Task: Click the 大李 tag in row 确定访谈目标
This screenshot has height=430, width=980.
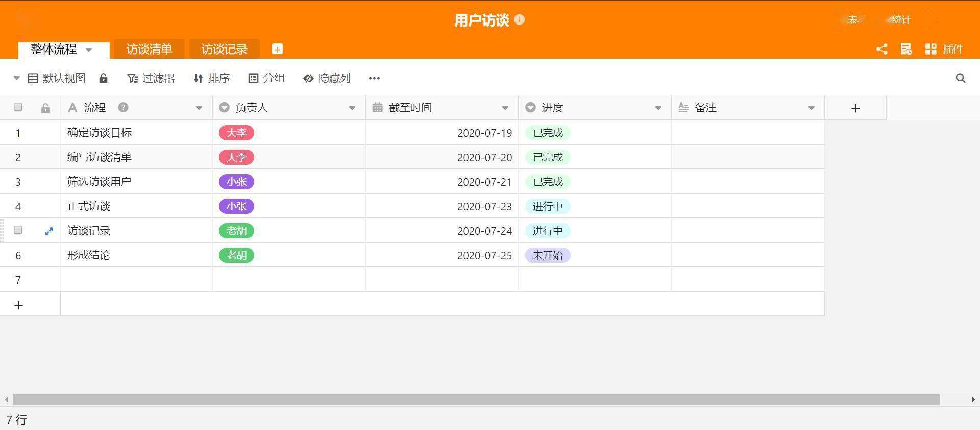Action: coord(236,133)
